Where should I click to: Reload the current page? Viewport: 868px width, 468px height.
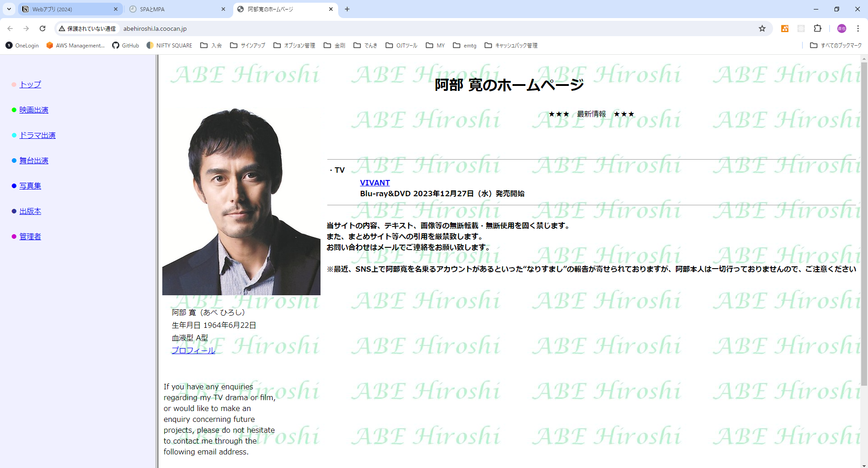tap(42, 28)
